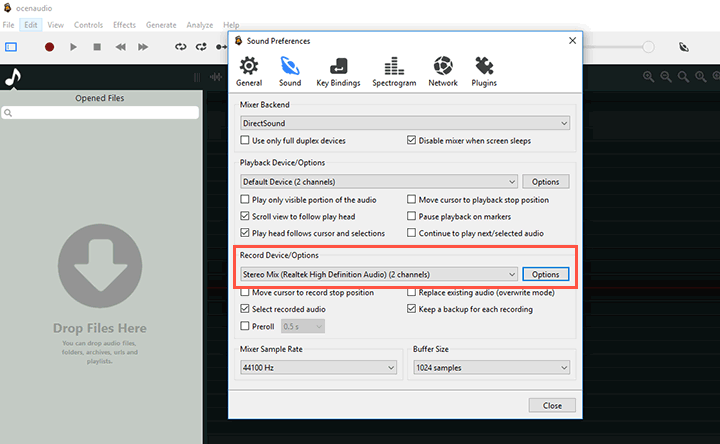This screenshot has height=444, width=720.
Task: Enable Play only visible portion of the audio
Action: pyautogui.click(x=245, y=199)
